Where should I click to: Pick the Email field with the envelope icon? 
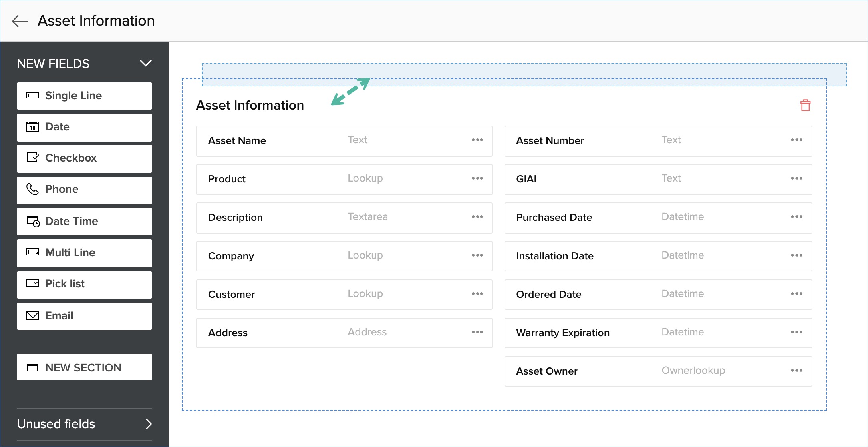(85, 316)
